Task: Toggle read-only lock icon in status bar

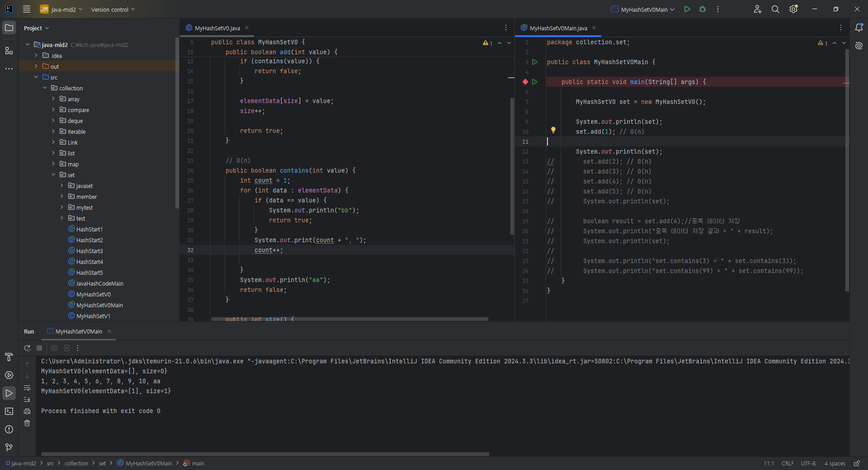Action: [x=857, y=463]
